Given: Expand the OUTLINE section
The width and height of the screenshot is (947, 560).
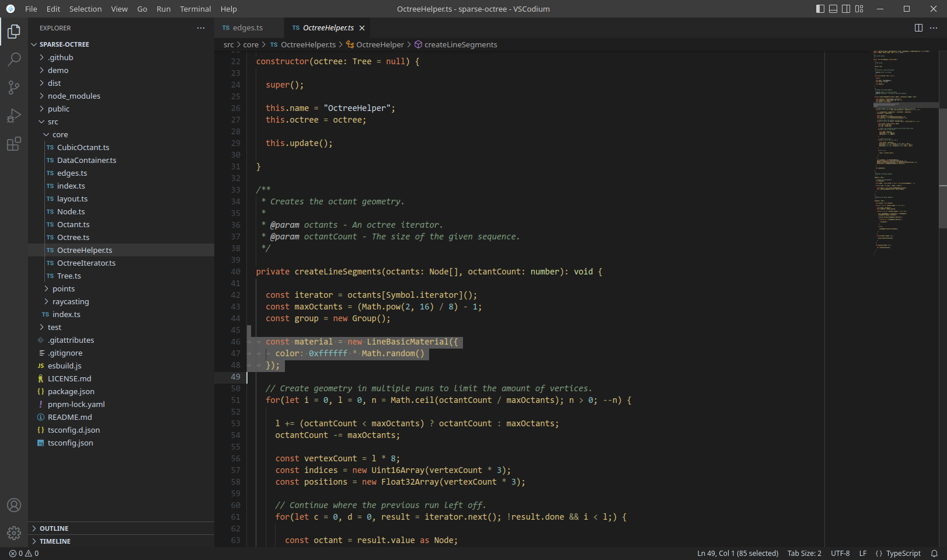Looking at the screenshot, I should coord(121,528).
